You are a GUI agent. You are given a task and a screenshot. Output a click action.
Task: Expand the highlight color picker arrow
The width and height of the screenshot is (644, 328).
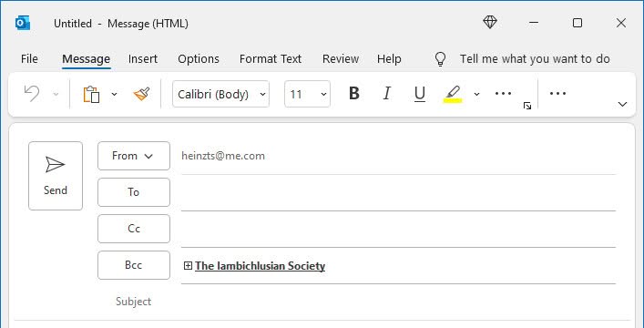pyautogui.click(x=476, y=94)
